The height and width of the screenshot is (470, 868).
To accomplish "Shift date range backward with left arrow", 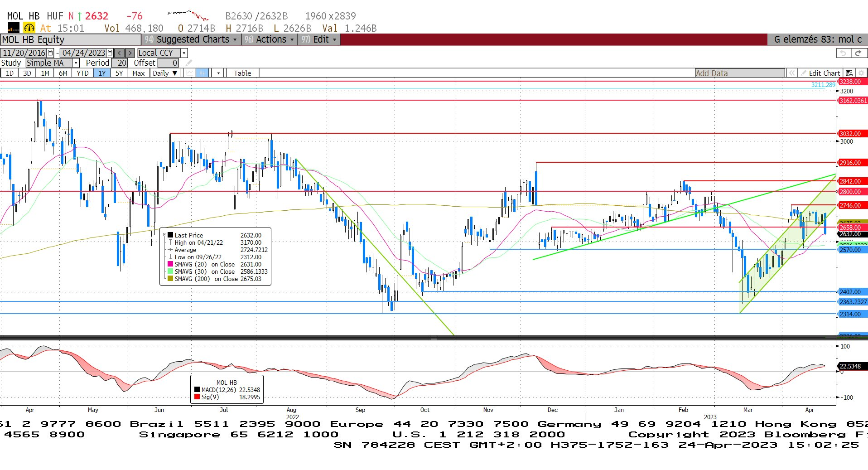I will click(x=120, y=53).
